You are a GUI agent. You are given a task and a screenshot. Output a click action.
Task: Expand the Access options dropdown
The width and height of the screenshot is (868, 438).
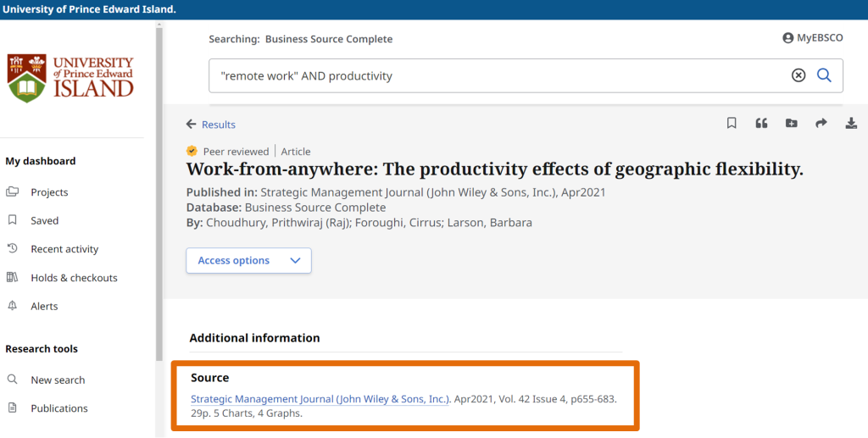tap(248, 260)
